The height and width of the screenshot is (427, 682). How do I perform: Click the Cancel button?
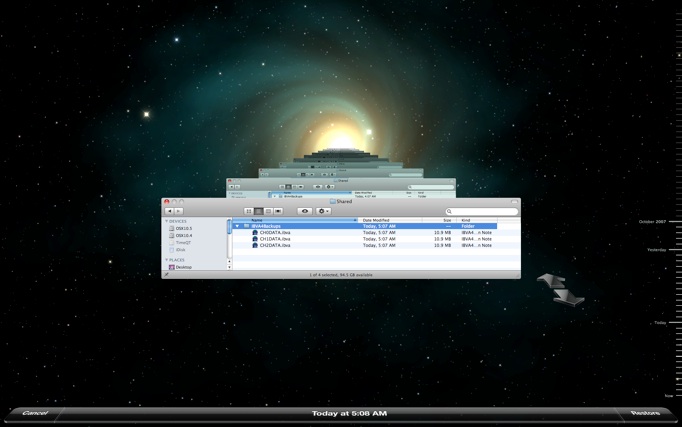pos(35,413)
